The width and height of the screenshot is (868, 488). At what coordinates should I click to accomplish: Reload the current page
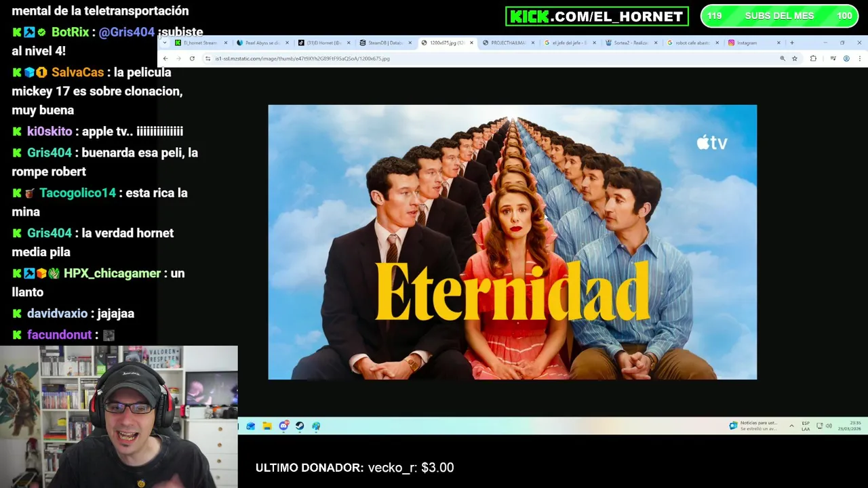point(192,58)
